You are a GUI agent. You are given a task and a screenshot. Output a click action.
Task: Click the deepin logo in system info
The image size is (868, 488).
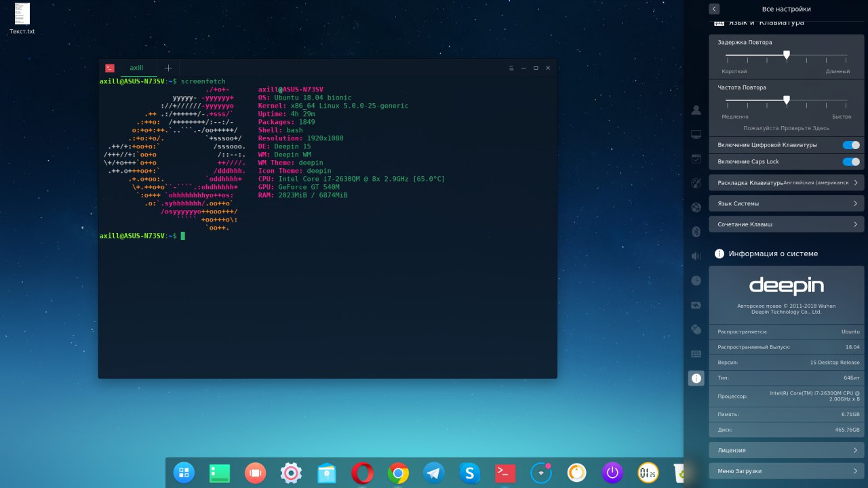click(787, 285)
